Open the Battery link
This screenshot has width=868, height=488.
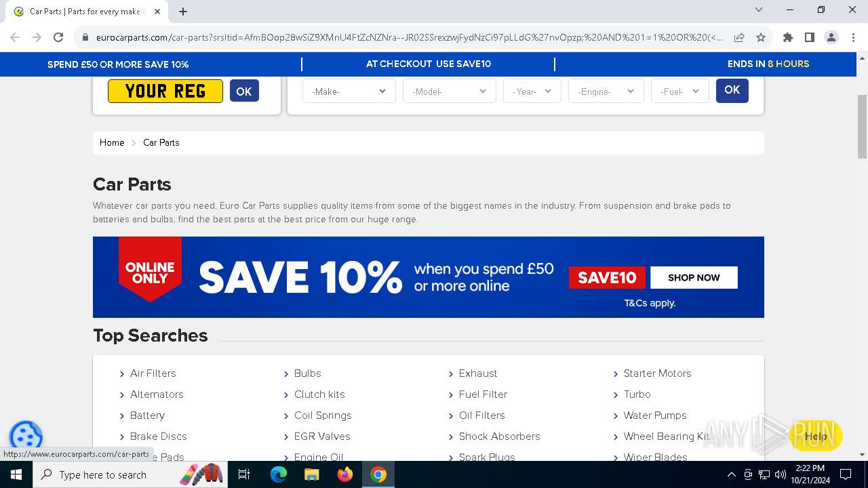click(x=147, y=415)
